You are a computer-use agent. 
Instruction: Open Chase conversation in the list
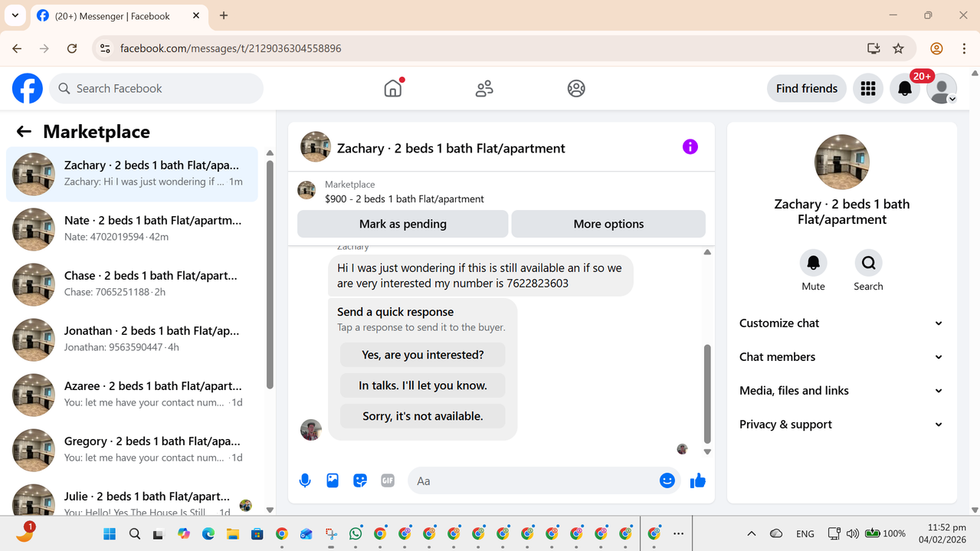(x=132, y=284)
